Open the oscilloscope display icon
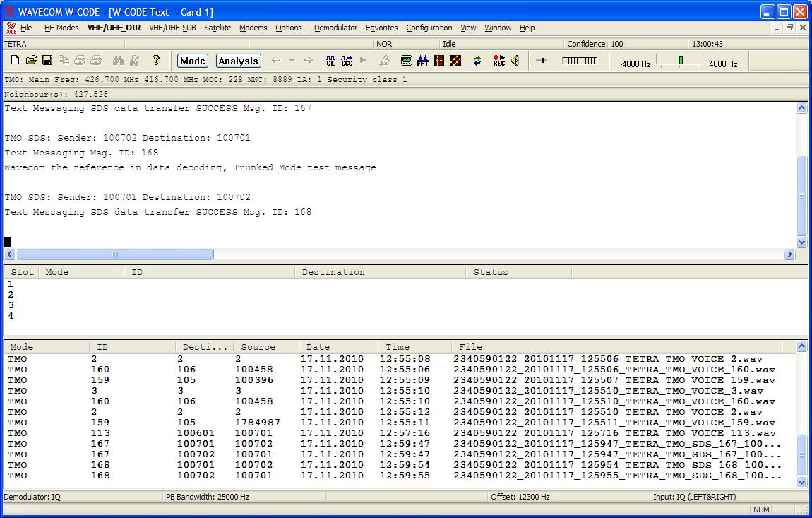The image size is (812, 518). (x=407, y=61)
